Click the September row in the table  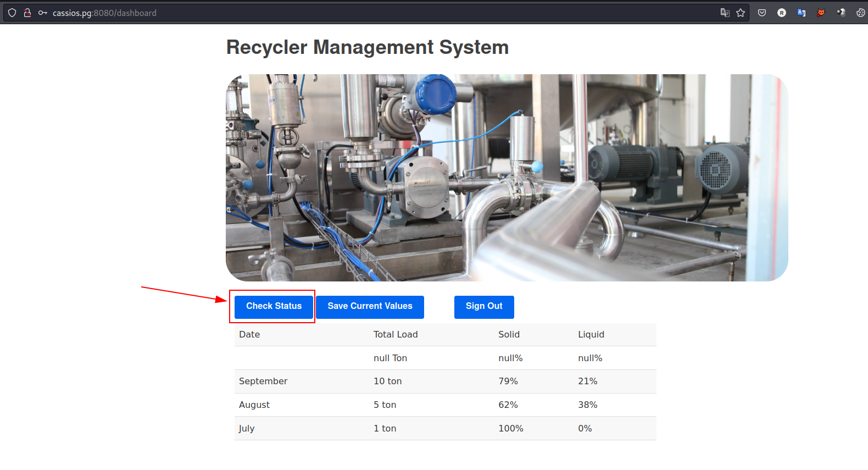point(445,381)
